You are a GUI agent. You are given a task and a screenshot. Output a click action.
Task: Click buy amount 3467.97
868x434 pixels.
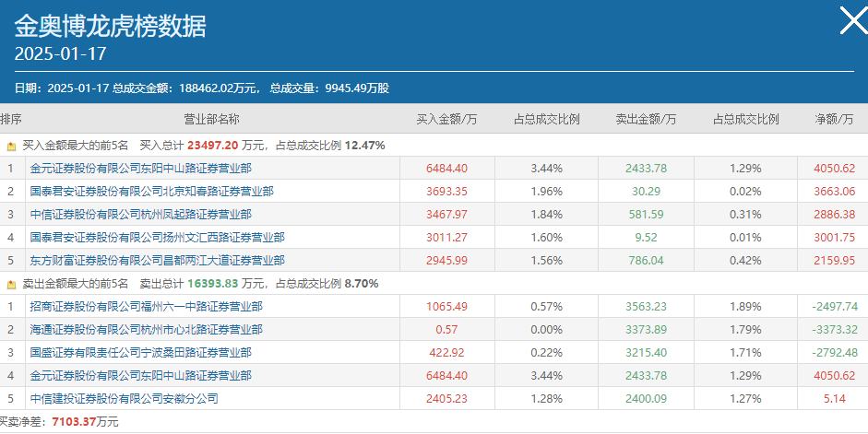446,215
